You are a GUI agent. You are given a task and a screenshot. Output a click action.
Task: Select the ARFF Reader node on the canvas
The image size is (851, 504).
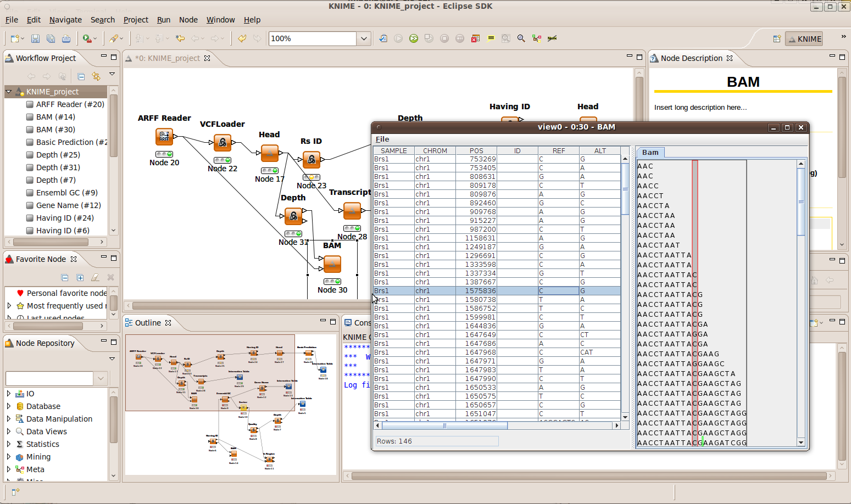(x=164, y=137)
